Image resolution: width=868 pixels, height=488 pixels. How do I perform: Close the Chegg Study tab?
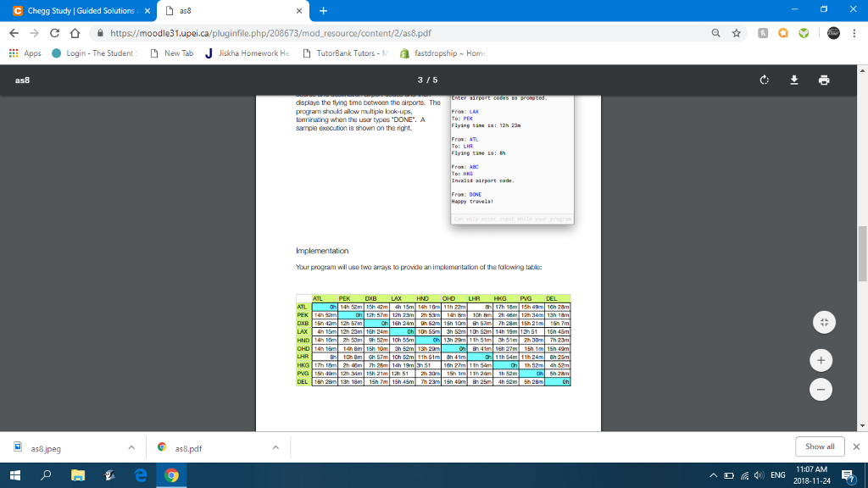tap(147, 10)
